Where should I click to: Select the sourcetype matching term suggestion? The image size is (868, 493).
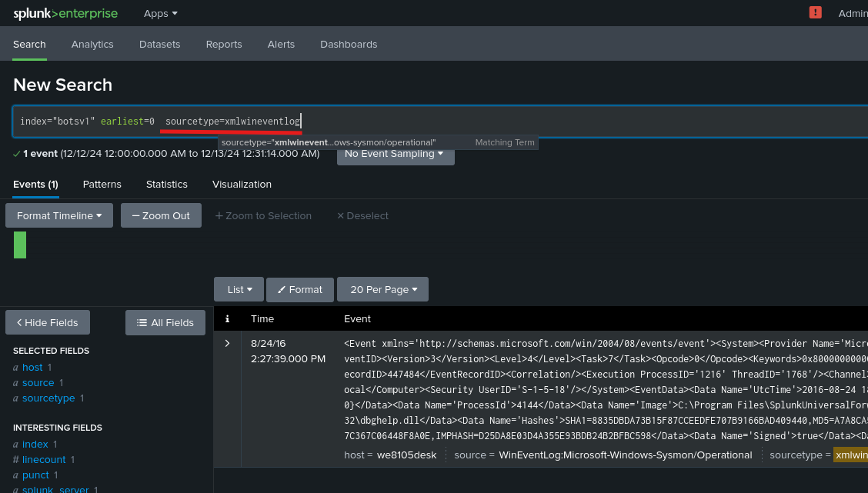(x=378, y=142)
